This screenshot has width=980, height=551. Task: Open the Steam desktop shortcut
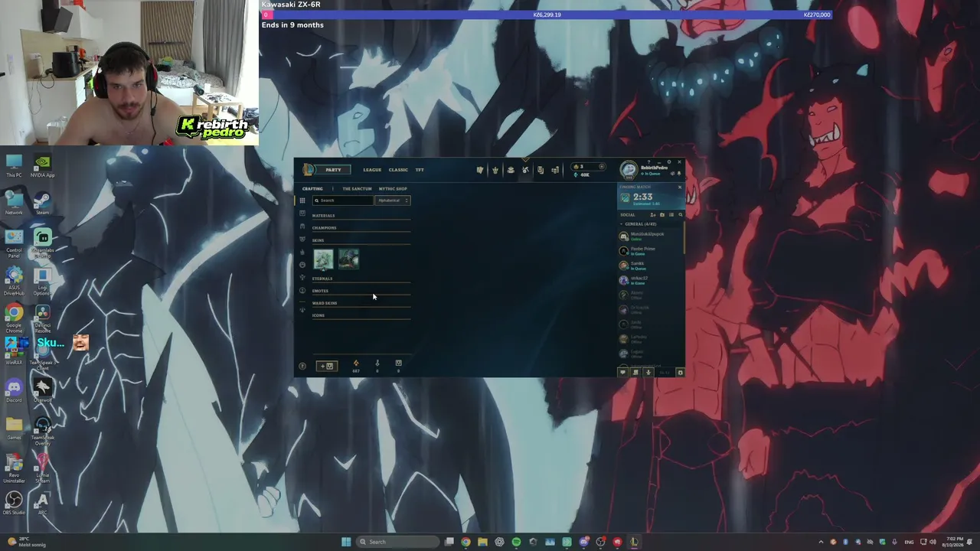point(42,204)
